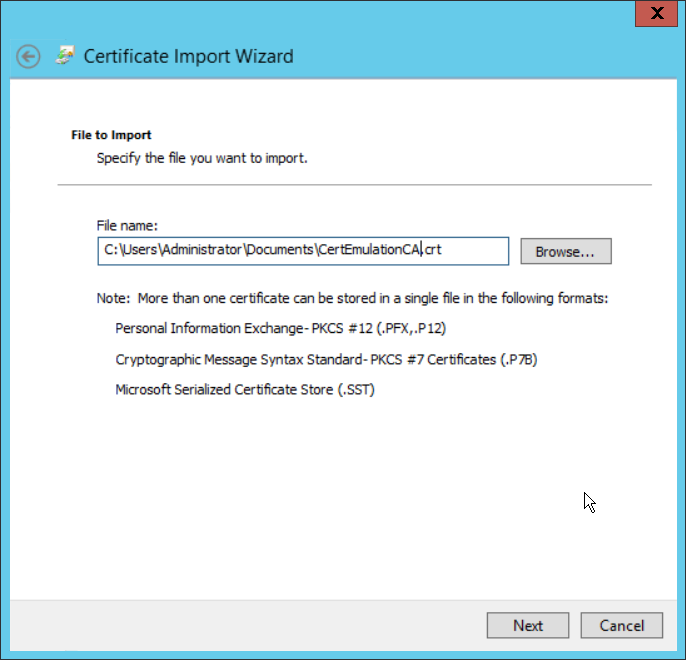Image resolution: width=686 pixels, height=660 pixels.
Task: Click the "File to Import" heading
Action: pyautogui.click(x=111, y=134)
